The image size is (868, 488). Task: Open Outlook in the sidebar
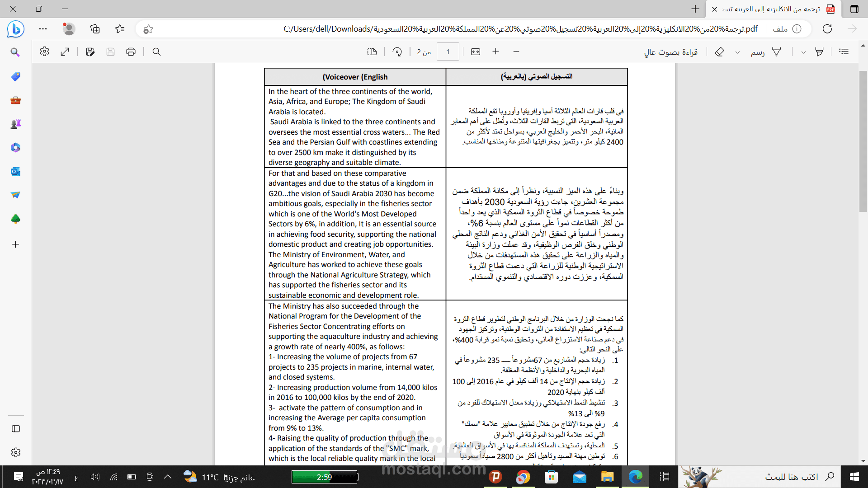15,172
